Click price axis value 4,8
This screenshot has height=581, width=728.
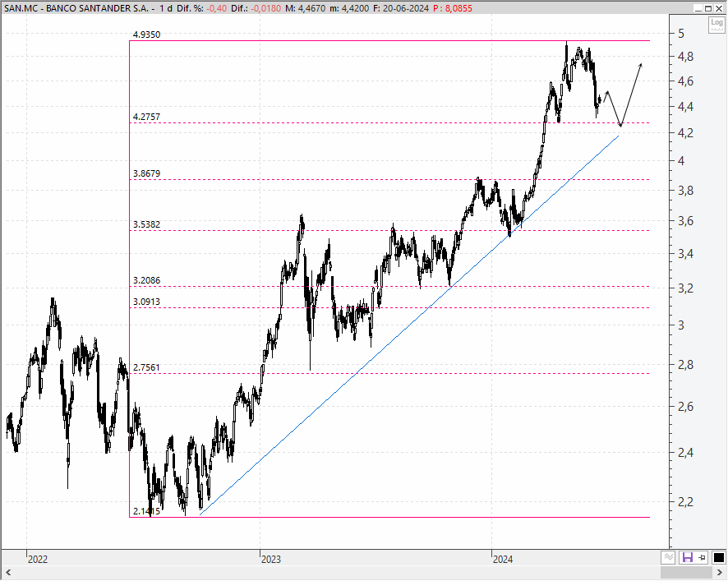coord(686,57)
